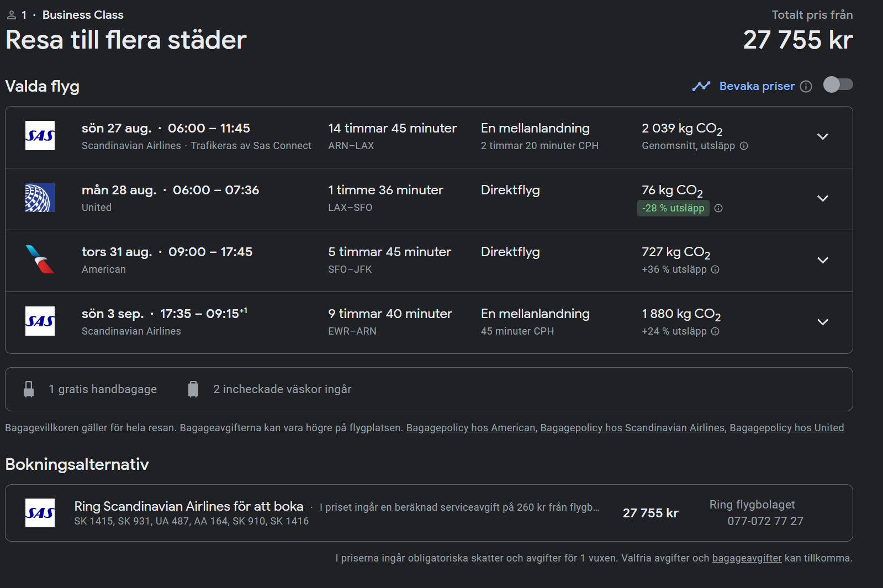Click the United airline logo
The image size is (883, 588).
tap(40, 198)
